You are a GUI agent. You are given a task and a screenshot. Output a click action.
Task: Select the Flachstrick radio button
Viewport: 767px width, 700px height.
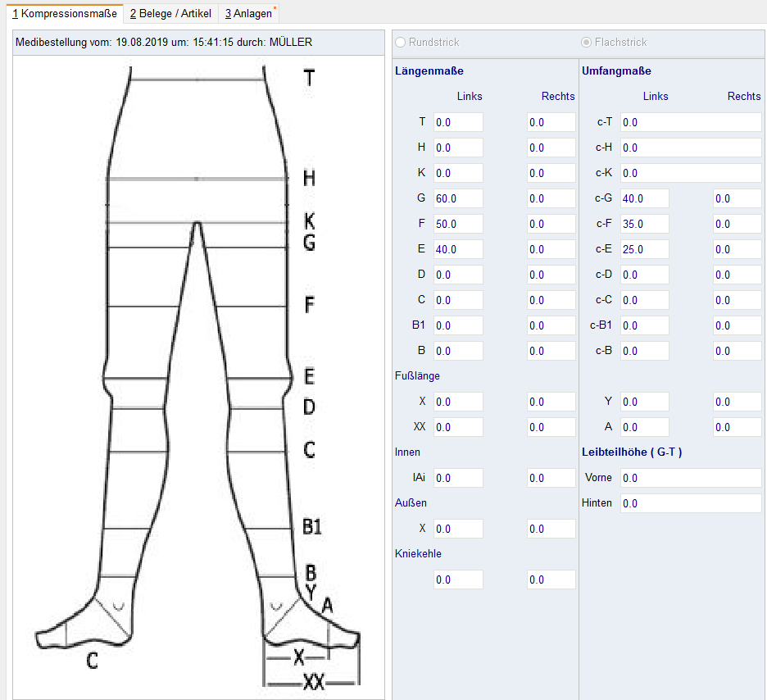(x=586, y=42)
